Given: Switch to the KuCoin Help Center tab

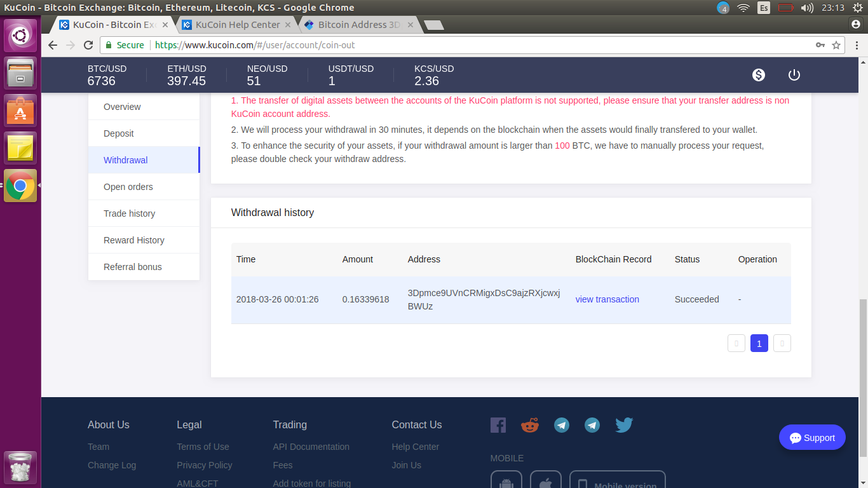Looking at the screenshot, I should click(x=232, y=25).
